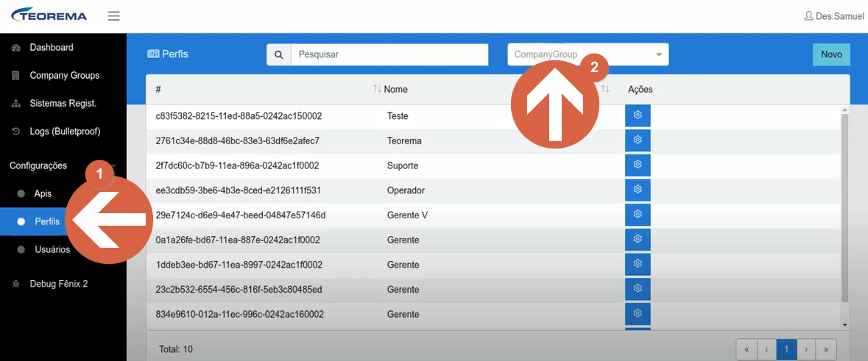Click the Teorema logo
Viewport: 868px width, 361px height.
coord(49,15)
